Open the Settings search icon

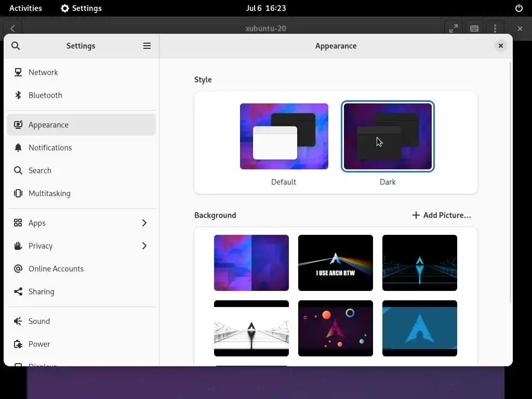click(x=16, y=46)
